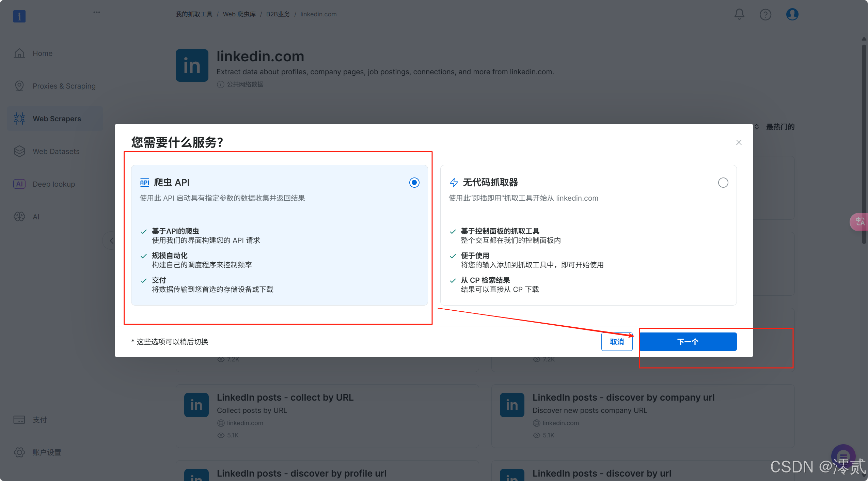Image resolution: width=868 pixels, height=481 pixels.
Task: Open the user profile avatar
Action: pos(792,14)
